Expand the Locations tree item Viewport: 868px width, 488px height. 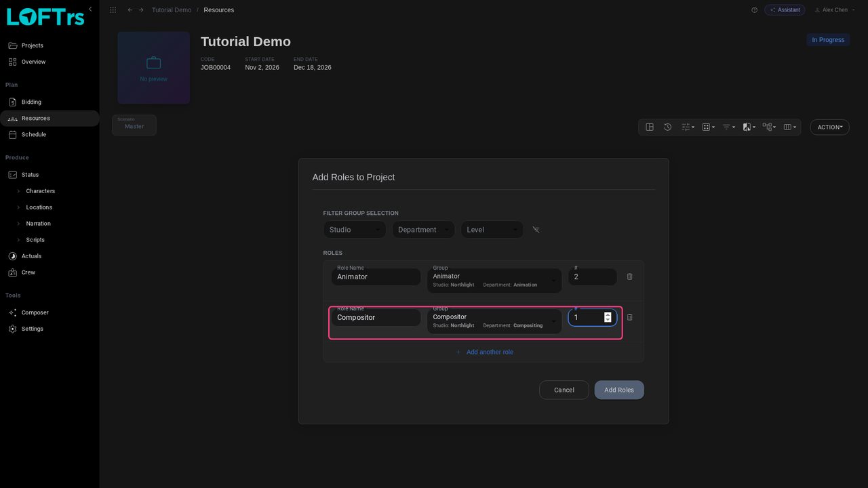pyautogui.click(x=18, y=207)
